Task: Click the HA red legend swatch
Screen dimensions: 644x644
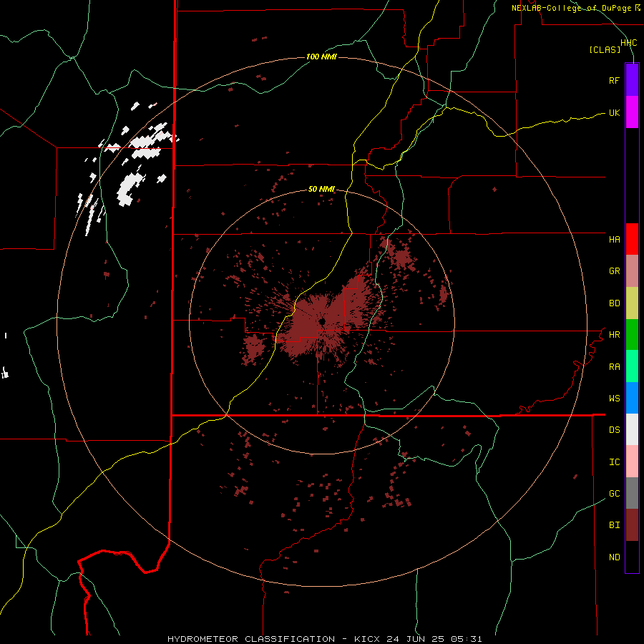Action: pos(632,239)
